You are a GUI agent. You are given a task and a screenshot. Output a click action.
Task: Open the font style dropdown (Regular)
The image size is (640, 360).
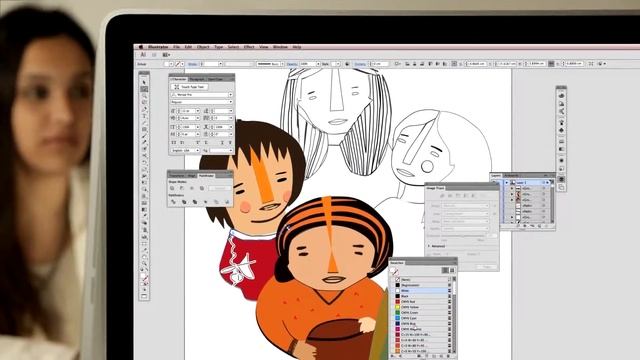tap(231, 102)
